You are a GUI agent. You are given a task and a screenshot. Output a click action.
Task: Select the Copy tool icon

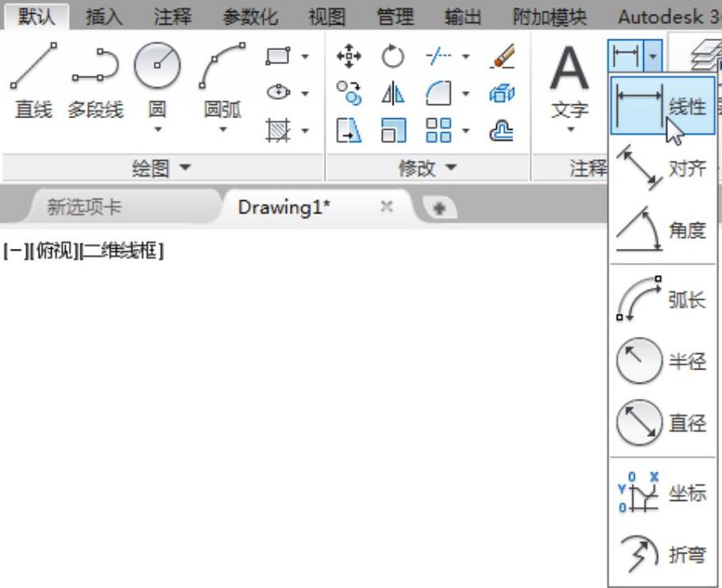(348, 93)
